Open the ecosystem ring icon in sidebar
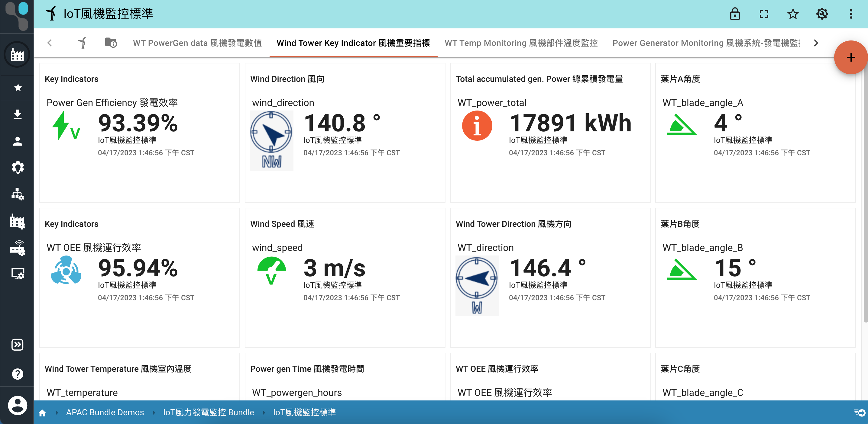The width and height of the screenshot is (868, 424). point(18,167)
